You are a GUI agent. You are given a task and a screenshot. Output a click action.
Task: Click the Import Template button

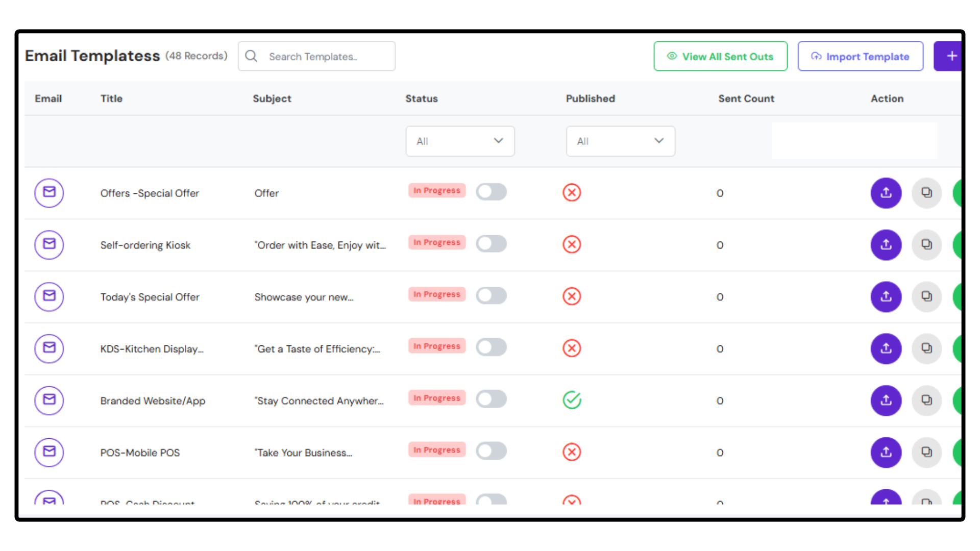point(860,56)
